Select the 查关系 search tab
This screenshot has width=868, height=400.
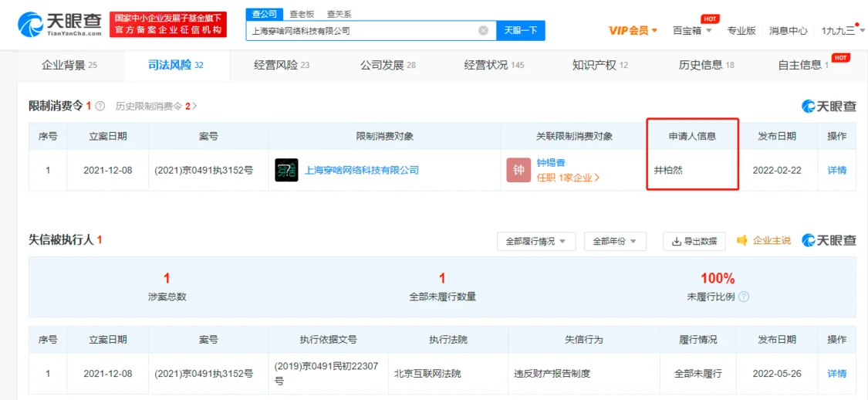click(339, 15)
